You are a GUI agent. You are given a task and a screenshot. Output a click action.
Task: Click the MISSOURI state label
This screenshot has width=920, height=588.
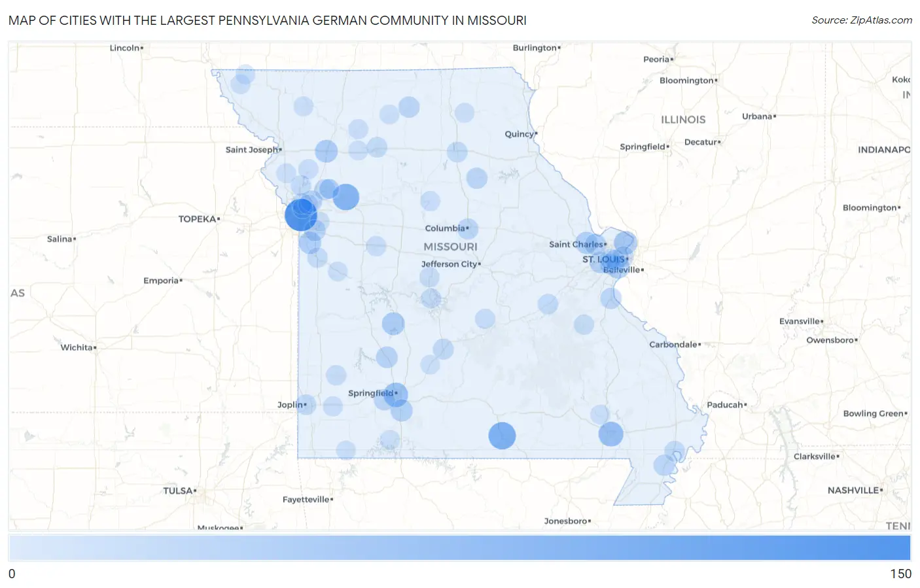pos(450,247)
